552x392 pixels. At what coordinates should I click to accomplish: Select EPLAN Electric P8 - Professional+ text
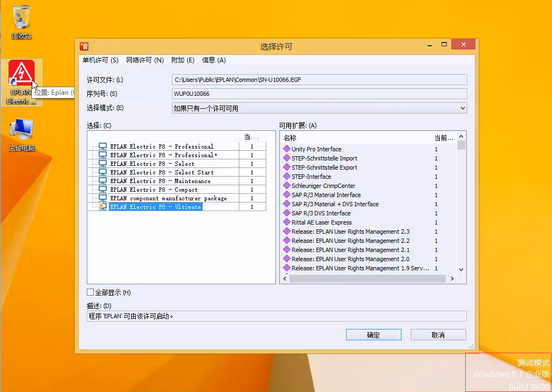tap(164, 155)
